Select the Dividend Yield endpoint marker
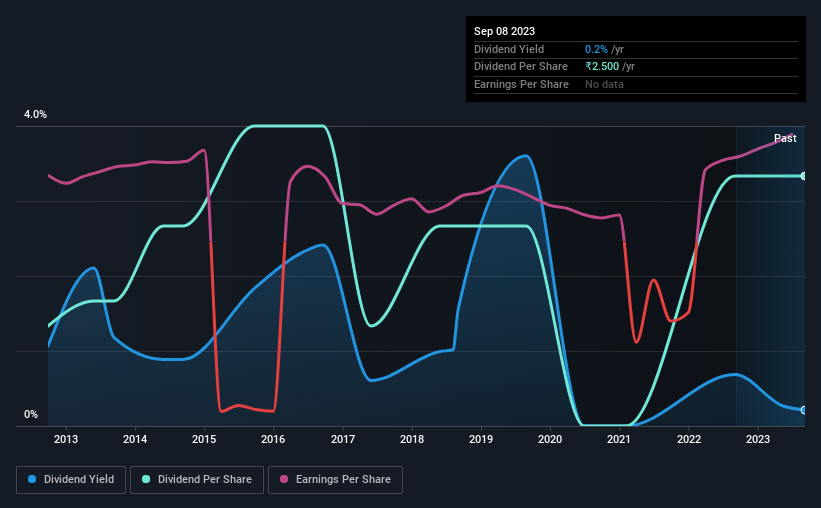Screen dimensions: 821x508 point(803,410)
